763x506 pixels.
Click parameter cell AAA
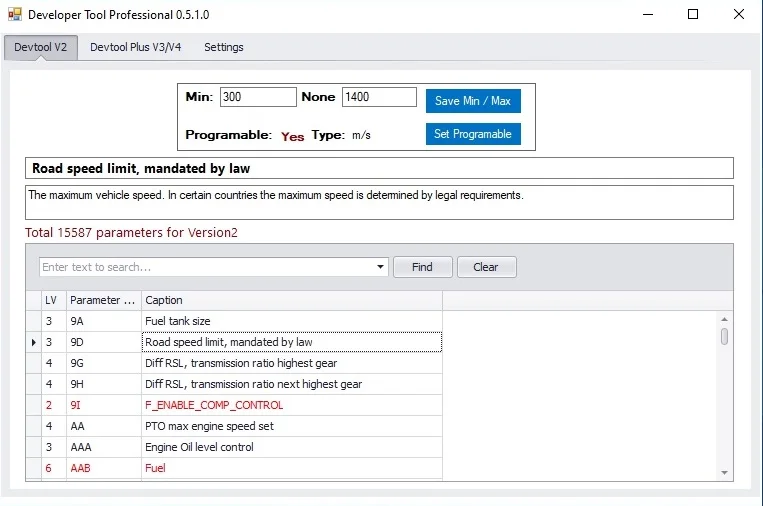click(x=104, y=447)
